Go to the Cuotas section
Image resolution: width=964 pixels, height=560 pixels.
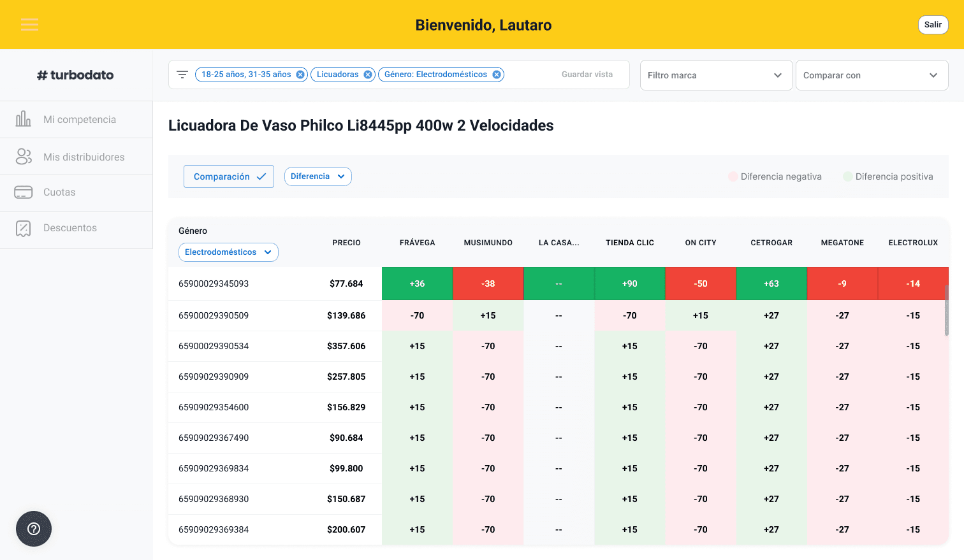pyautogui.click(x=77, y=194)
